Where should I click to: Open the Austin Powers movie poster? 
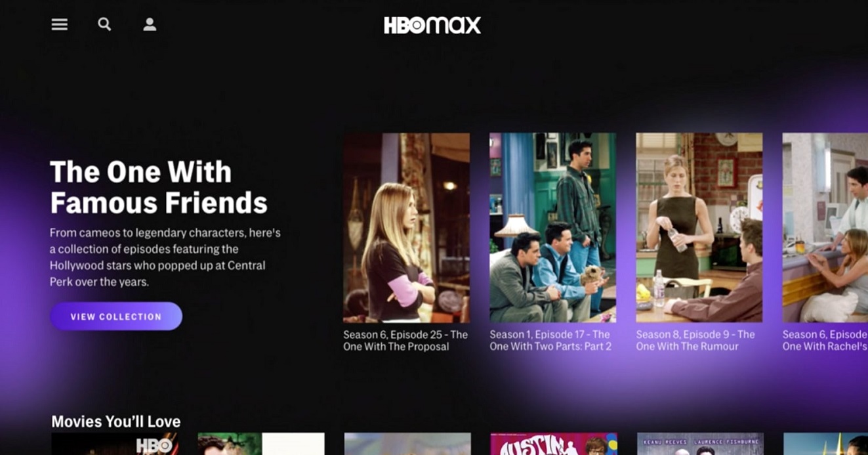click(x=554, y=444)
